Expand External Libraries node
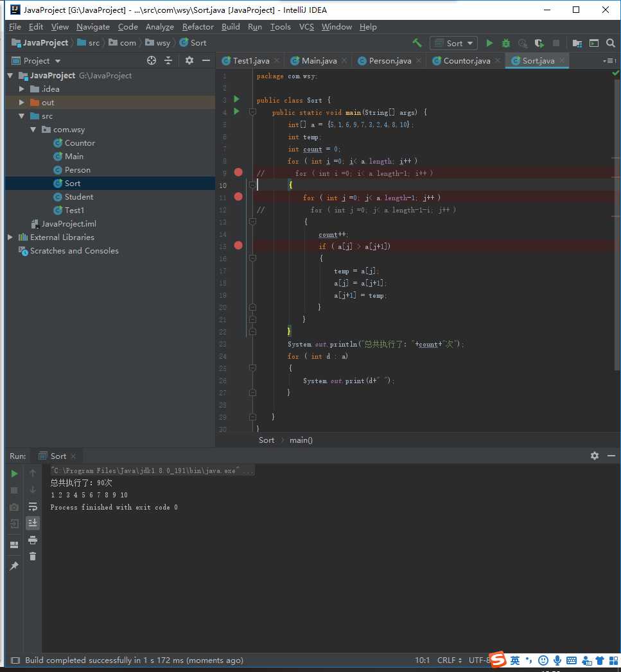Screen dimensions: 621x672 (10, 237)
